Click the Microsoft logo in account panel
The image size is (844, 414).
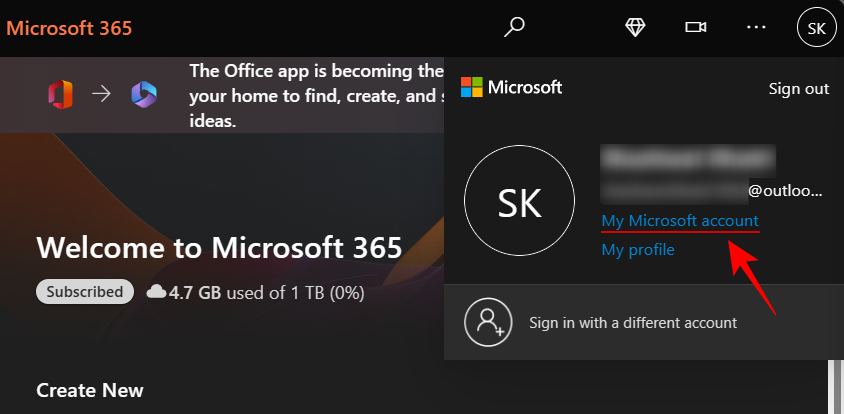[x=511, y=88]
